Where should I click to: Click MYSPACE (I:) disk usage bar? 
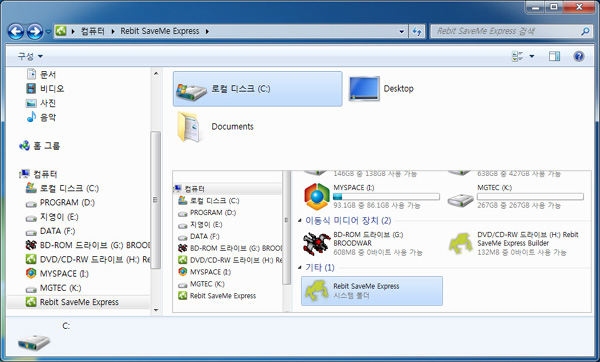386,197
